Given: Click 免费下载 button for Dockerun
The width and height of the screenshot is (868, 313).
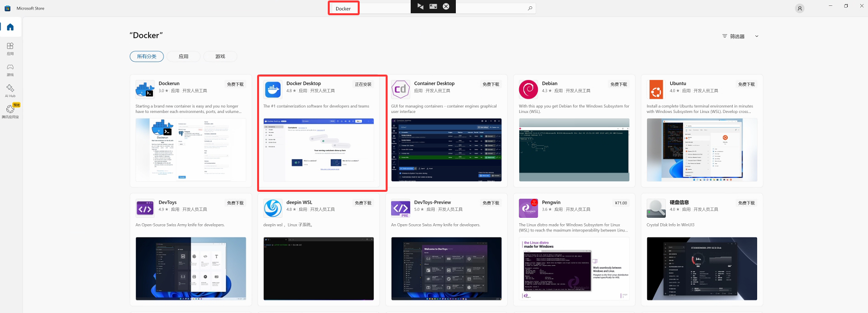Looking at the screenshot, I should tap(236, 84).
